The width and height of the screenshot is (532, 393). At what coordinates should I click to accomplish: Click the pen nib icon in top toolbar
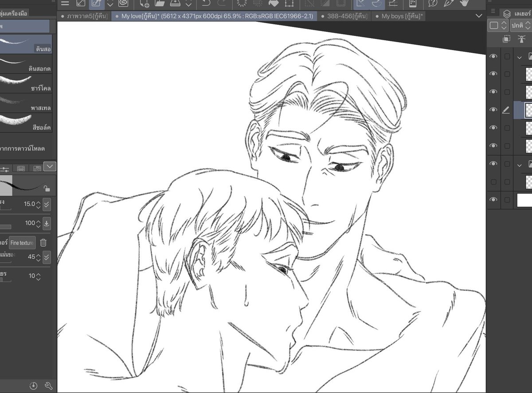(448, 3)
